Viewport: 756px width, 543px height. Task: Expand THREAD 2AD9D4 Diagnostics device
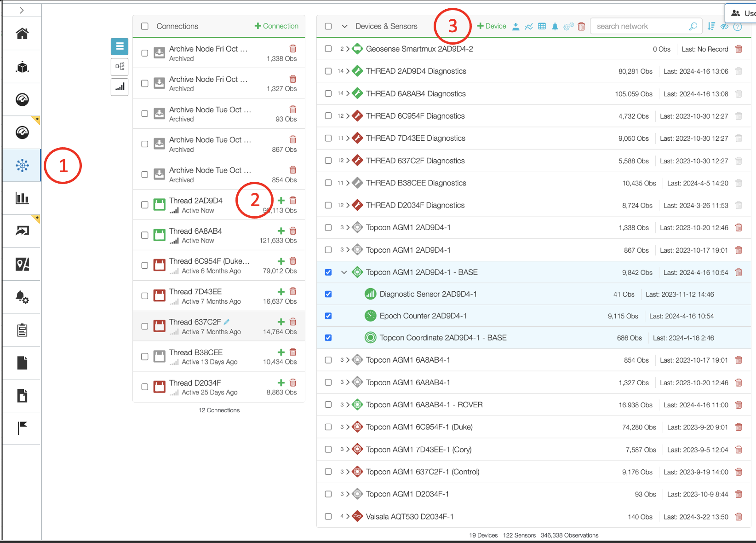(348, 71)
